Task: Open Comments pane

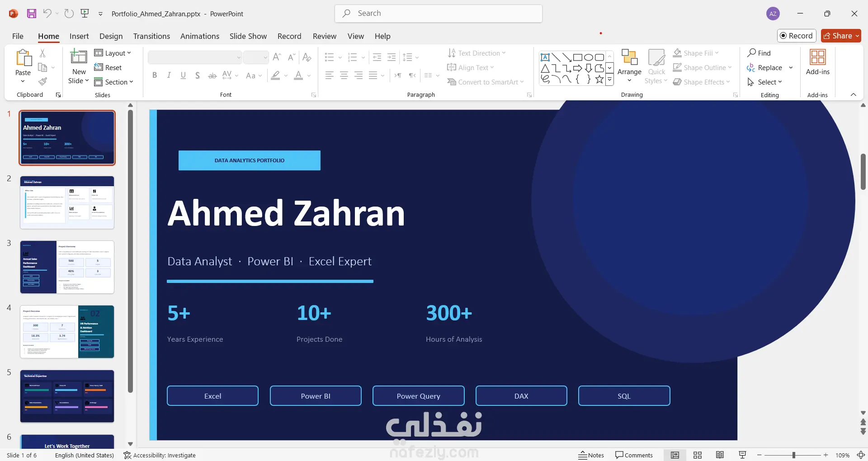Action: [634, 455]
